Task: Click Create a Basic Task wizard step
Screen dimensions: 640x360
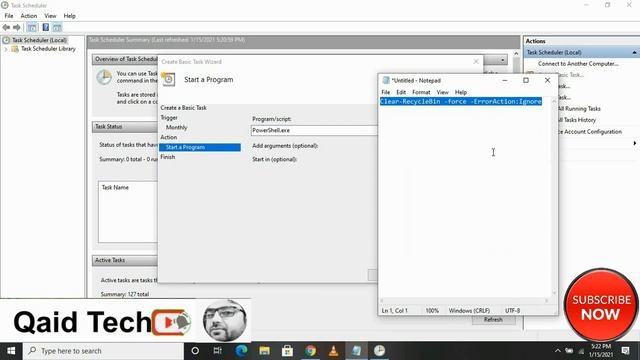Action: [x=183, y=108]
